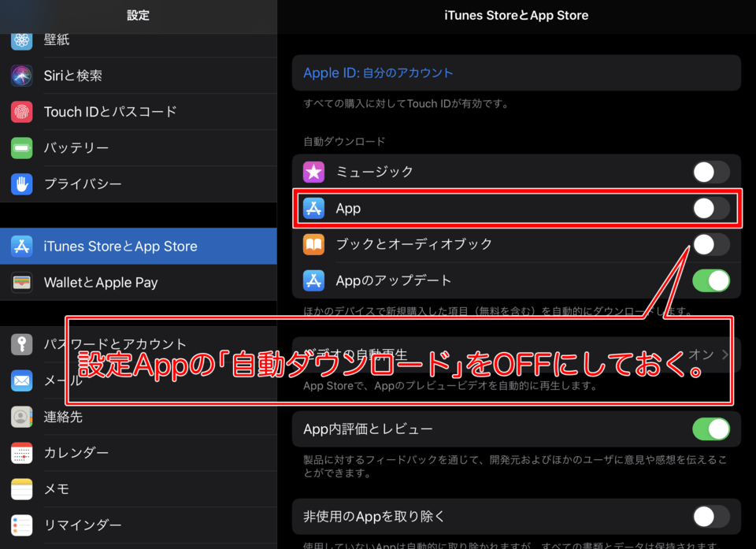Toggle ミュージック automatic download switch
Image resolution: width=756 pixels, height=549 pixels.
(x=711, y=172)
